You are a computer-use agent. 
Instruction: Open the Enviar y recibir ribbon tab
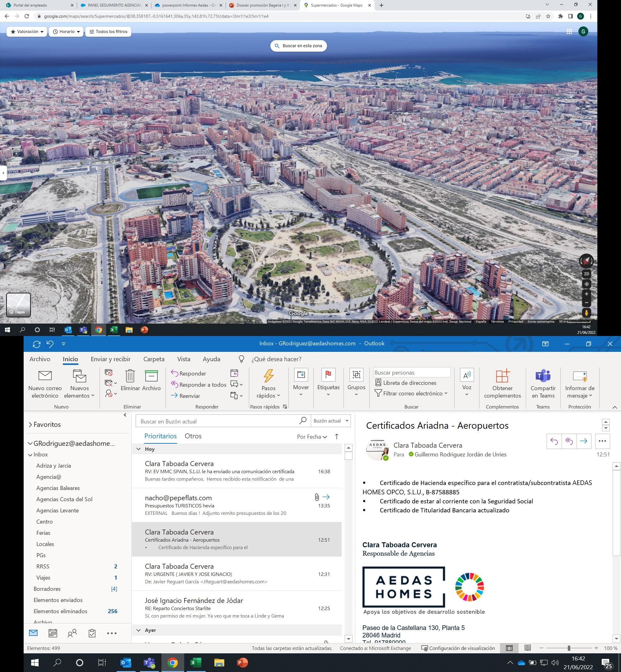[110, 359]
